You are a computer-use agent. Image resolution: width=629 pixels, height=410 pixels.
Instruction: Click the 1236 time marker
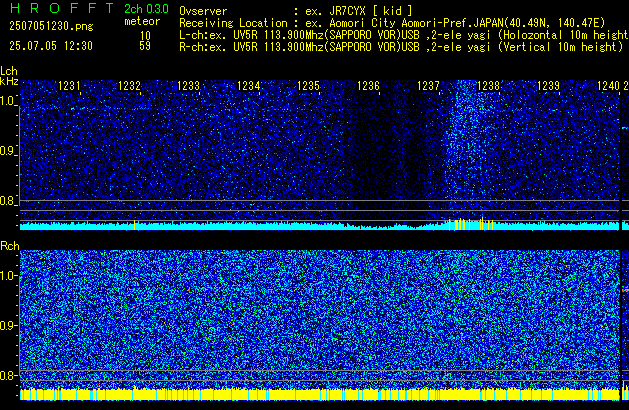[x=368, y=86]
